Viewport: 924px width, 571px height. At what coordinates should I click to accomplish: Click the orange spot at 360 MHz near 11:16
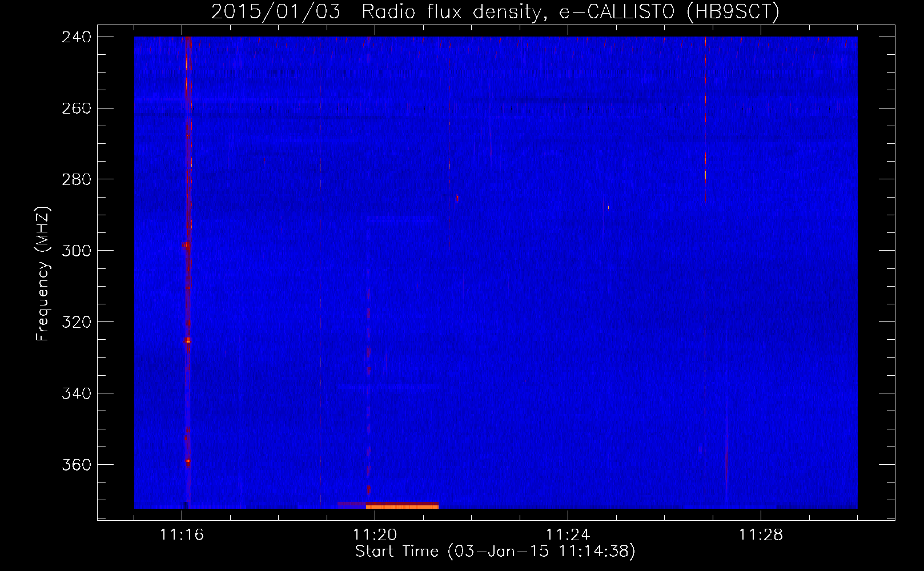(188, 461)
